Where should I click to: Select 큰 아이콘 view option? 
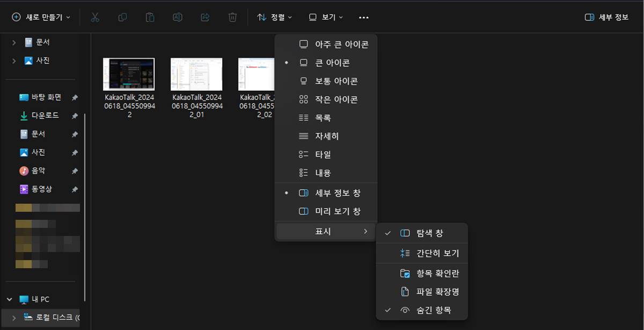(x=326, y=63)
